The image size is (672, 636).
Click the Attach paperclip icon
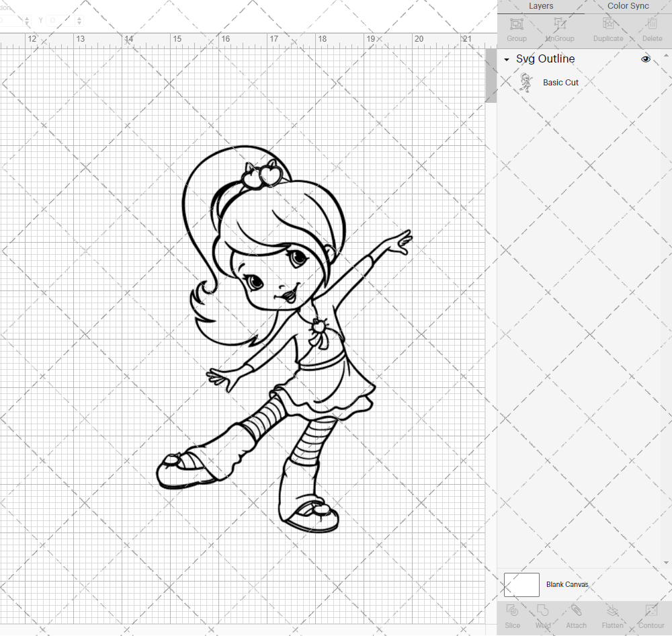point(576,610)
